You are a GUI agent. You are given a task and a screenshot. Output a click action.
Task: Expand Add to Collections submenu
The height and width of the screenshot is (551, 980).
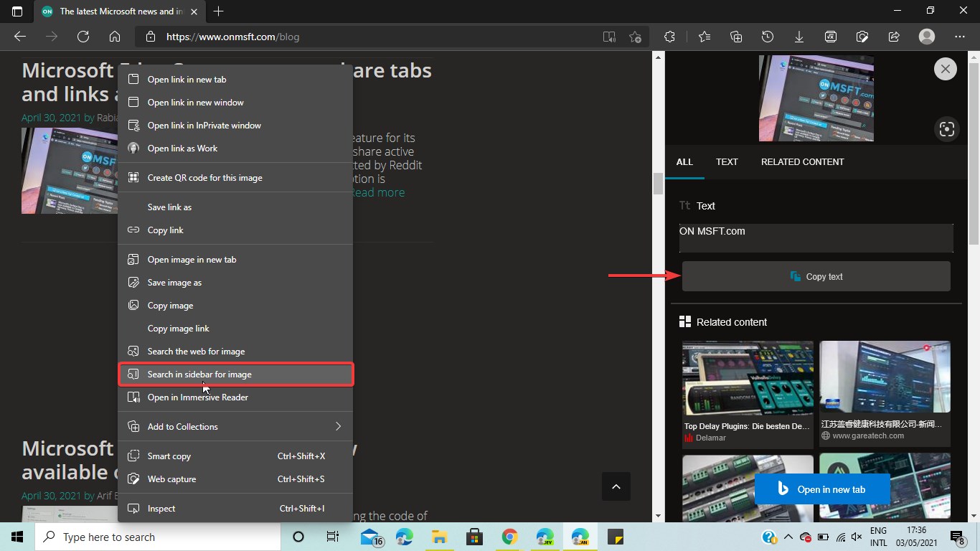coord(235,427)
